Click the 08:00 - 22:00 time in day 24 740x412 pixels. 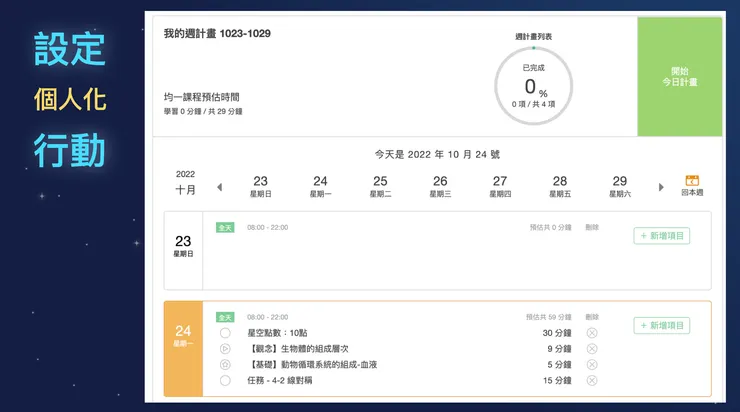(x=268, y=317)
